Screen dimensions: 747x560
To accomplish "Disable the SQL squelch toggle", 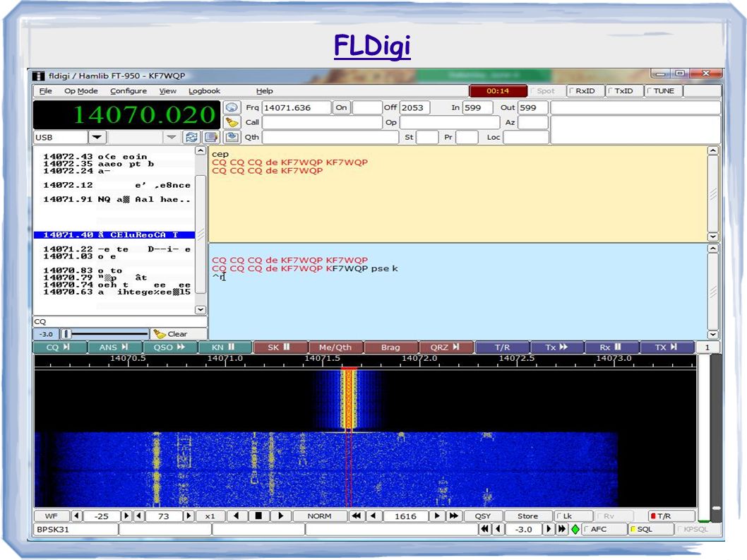I will point(651,529).
